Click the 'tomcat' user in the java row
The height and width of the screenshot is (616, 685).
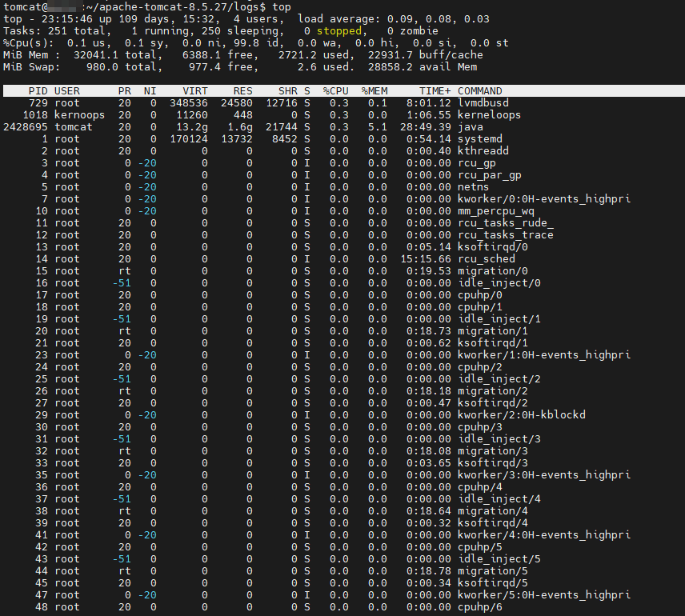[x=74, y=127]
